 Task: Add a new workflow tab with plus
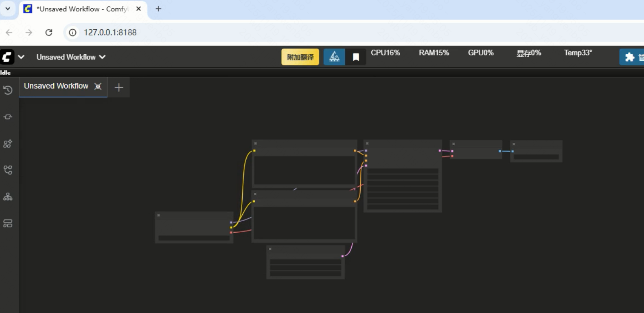pyautogui.click(x=119, y=87)
